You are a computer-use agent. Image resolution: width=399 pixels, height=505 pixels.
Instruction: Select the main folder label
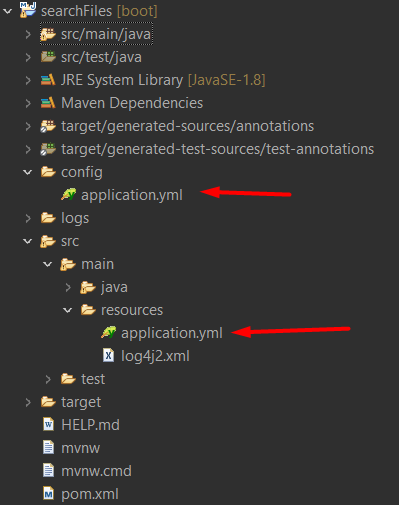(x=98, y=264)
